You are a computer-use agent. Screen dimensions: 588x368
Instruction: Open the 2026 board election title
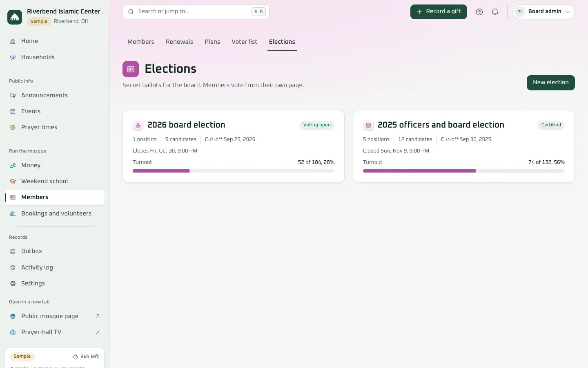[x=186, y=125]
